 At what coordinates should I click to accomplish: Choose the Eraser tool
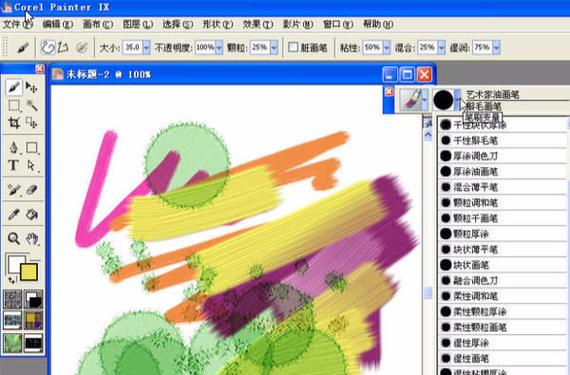[x=32, y=189]
